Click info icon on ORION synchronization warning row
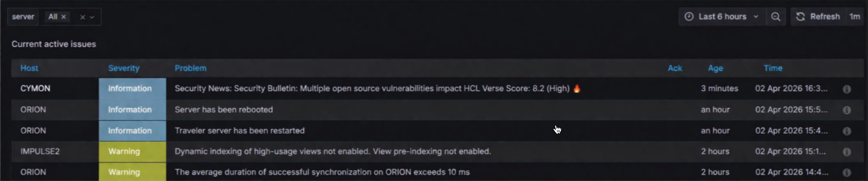This screenshot has height=181, width=868. point(847,173)
